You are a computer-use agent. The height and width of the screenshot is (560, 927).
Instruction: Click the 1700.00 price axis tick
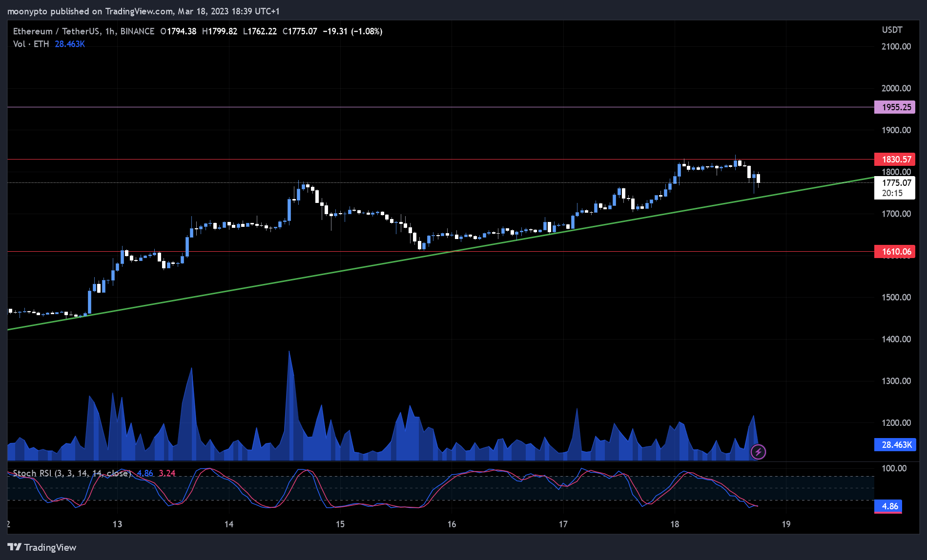(x=896, y=214)
